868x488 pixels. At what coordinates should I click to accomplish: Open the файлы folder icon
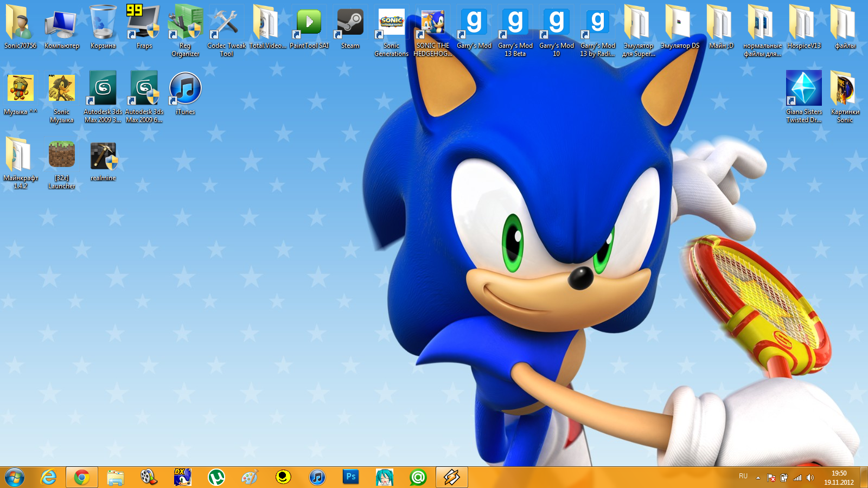(845, 27)
